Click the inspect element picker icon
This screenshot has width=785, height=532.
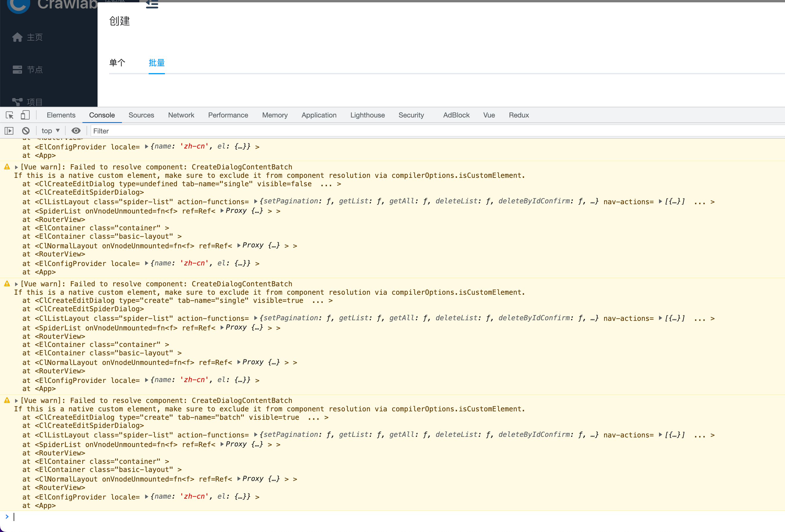pyautogui.click(x=10, y=115)
